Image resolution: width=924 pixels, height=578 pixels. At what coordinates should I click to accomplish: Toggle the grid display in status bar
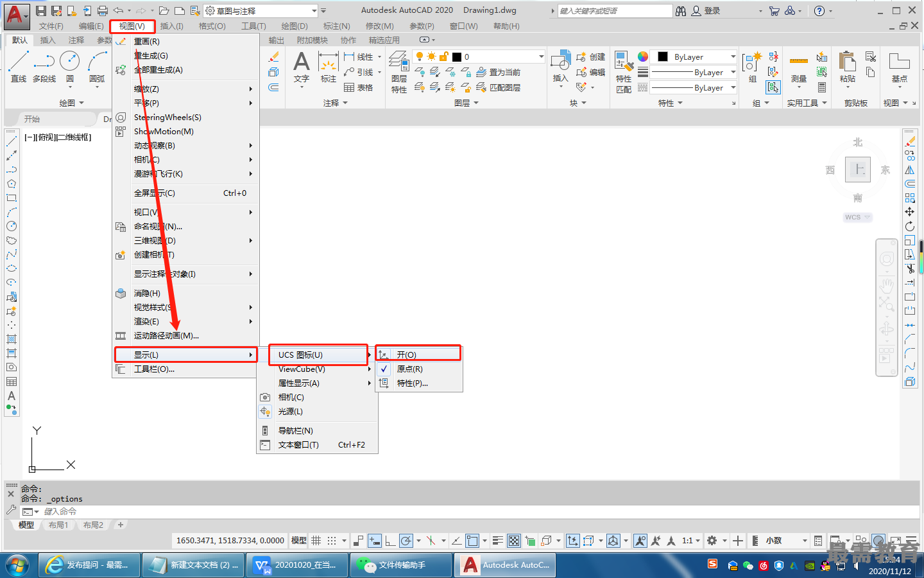point(316,541)
